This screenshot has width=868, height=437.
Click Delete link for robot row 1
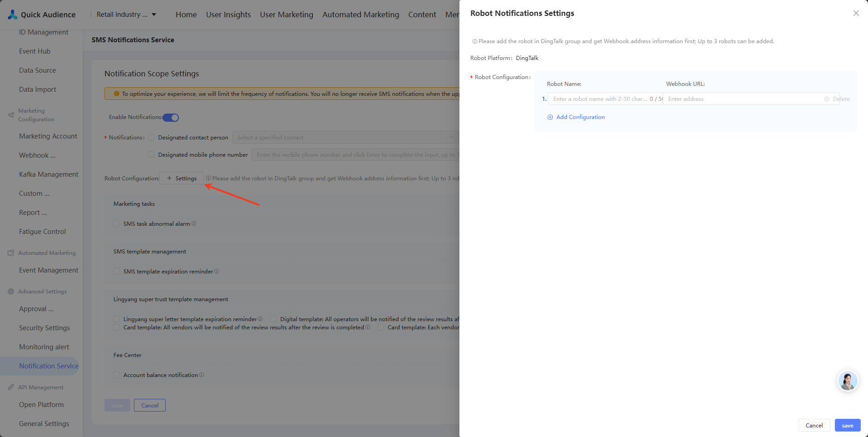(x=841, y=99)
